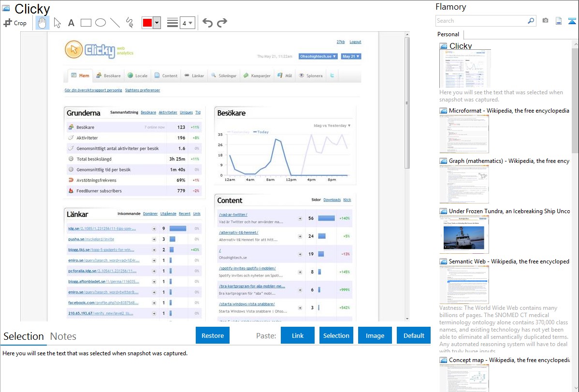The image size is (579, 392).
Task: Pick the ellipse drawing tool
Action: [x=101, y=23]
